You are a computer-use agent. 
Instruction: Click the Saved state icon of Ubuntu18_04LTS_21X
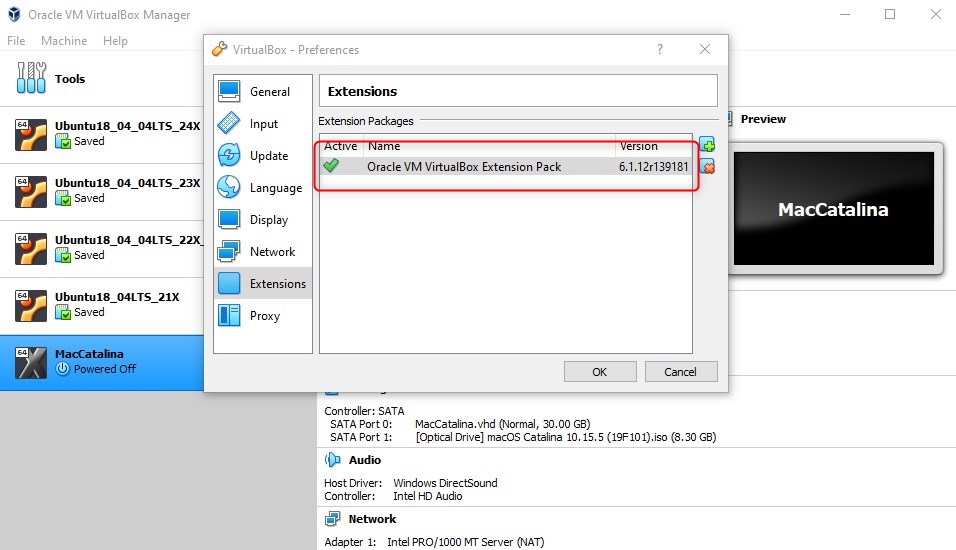[63, 312]
